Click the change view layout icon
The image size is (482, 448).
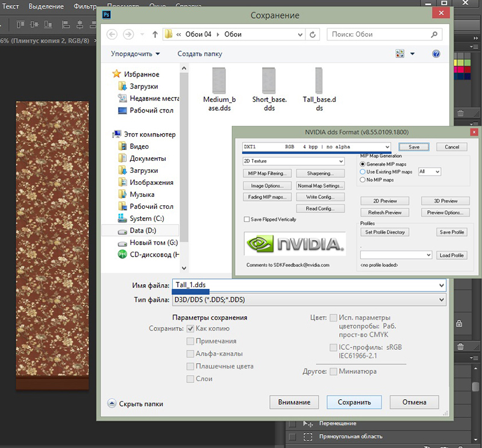coord(401,54)
